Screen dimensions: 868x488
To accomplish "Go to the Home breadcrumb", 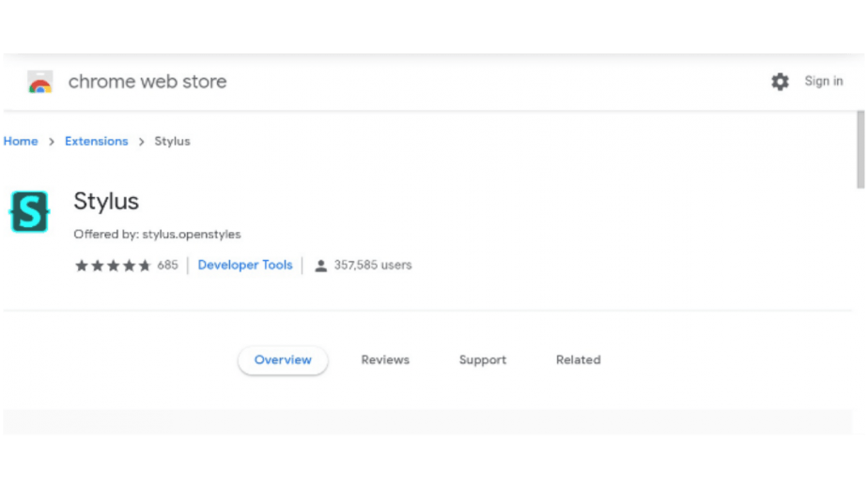I will click(x=21, y=141).
